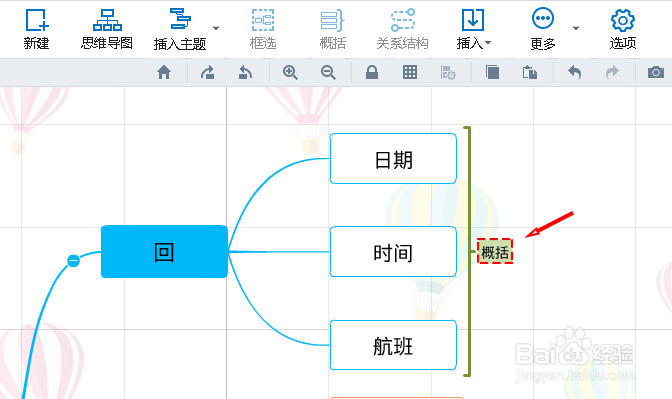Click the camera screenshot icon

(656, 72)
